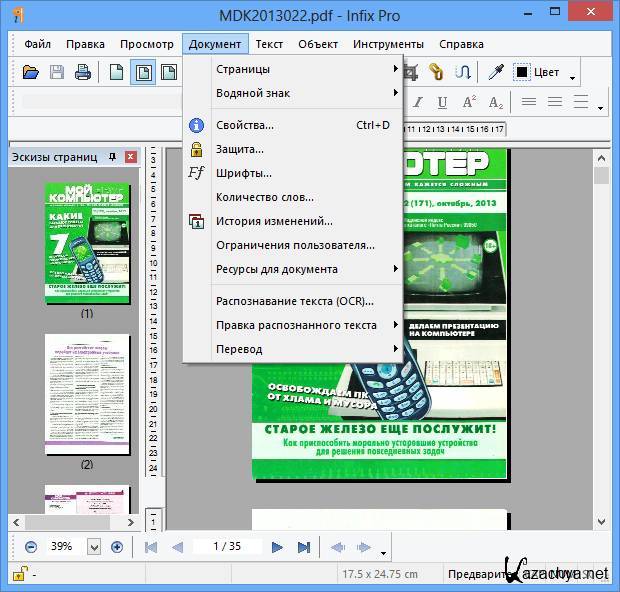Pin the Эскизы страниц panel
620x592 pixels.
112,157
